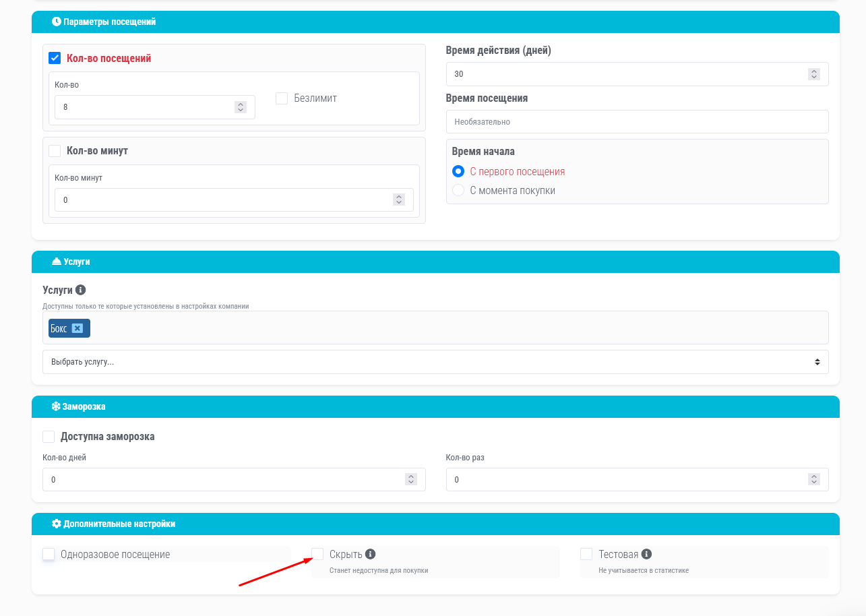The image size is (866, 616).
Task: Check the Одноразовое посещение option
Action: [x=49, y=554]
